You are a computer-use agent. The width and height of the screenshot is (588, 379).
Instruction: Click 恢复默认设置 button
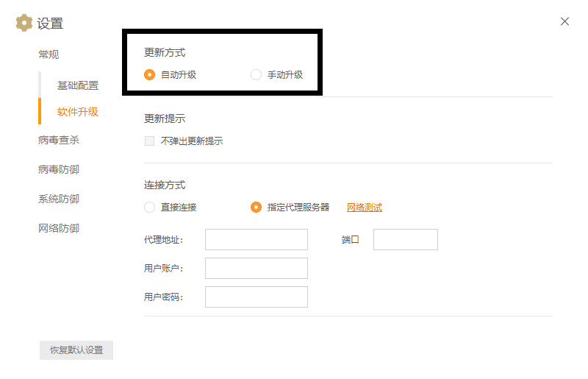coord(76,350)
